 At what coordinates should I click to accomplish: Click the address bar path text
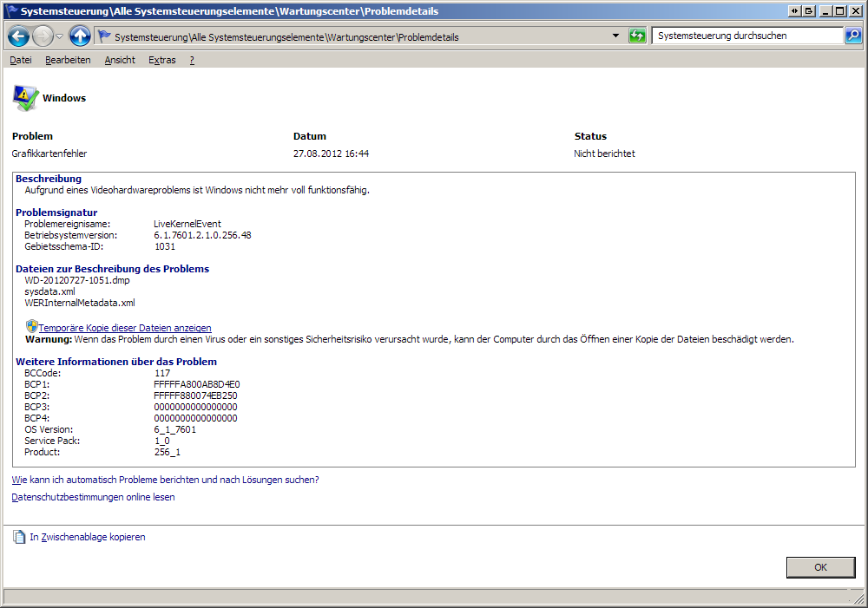[x=286, y=37]
